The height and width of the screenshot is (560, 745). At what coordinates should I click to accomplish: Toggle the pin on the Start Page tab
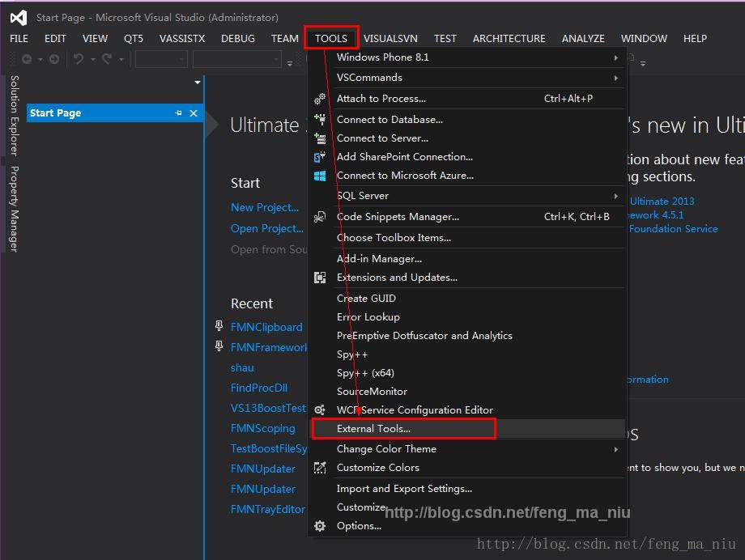(x=178, y=113)
